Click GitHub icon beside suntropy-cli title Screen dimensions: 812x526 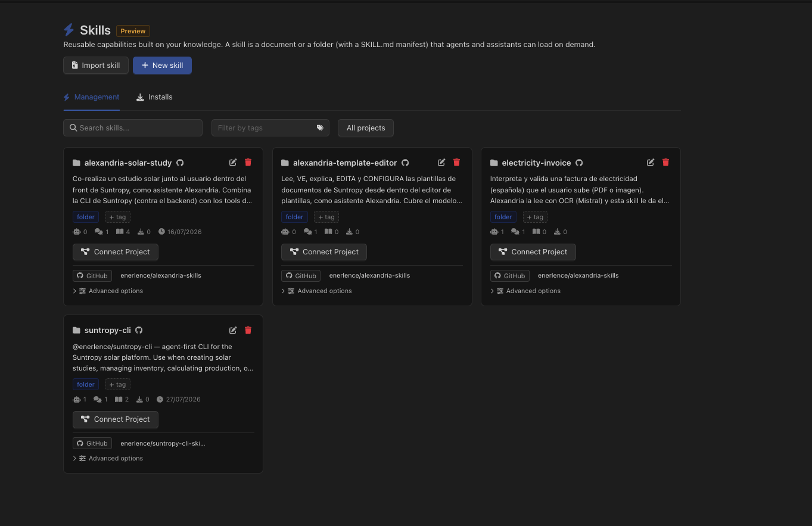(x=139, y=330)
